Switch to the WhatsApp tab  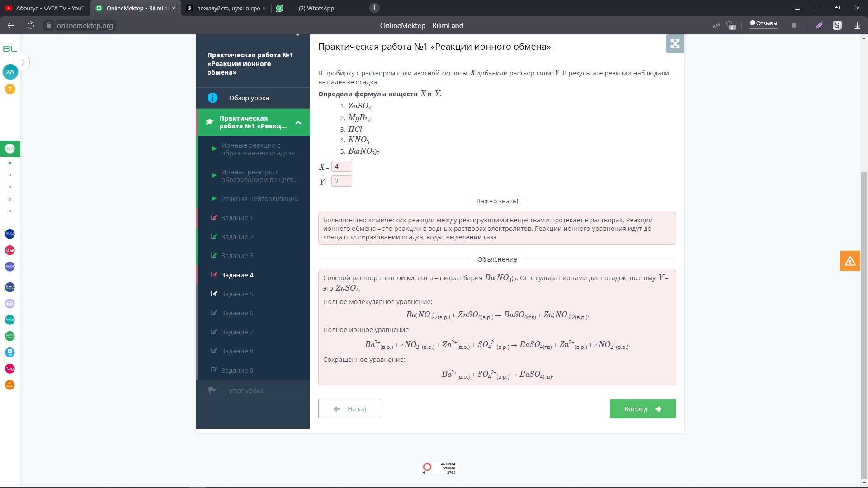316,8
